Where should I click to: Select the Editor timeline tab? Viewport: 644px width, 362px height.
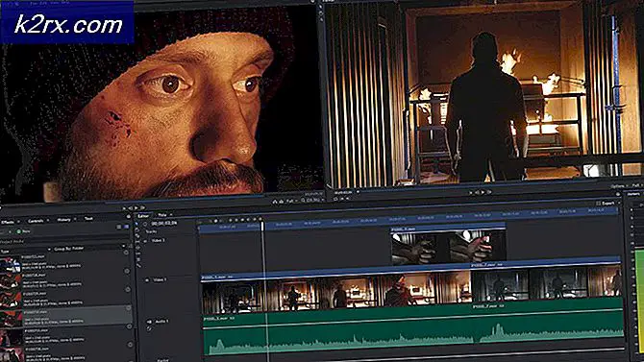143,216
